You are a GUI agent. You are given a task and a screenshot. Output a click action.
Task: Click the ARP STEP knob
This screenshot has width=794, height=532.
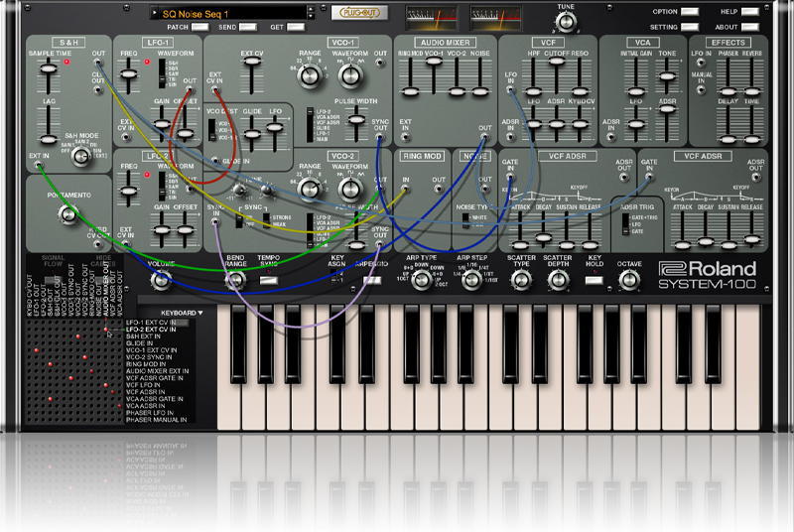(472, 280)
